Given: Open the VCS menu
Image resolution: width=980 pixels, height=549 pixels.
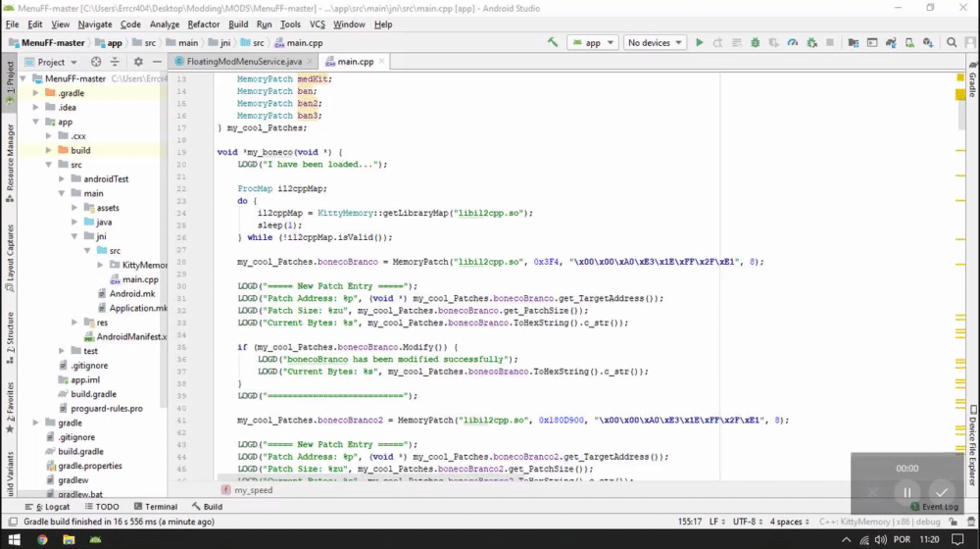Looking at the screenshot, I should click(317, 25).
